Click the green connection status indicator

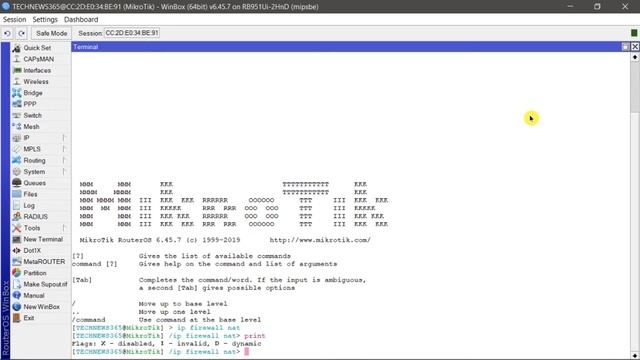point(634,33)
